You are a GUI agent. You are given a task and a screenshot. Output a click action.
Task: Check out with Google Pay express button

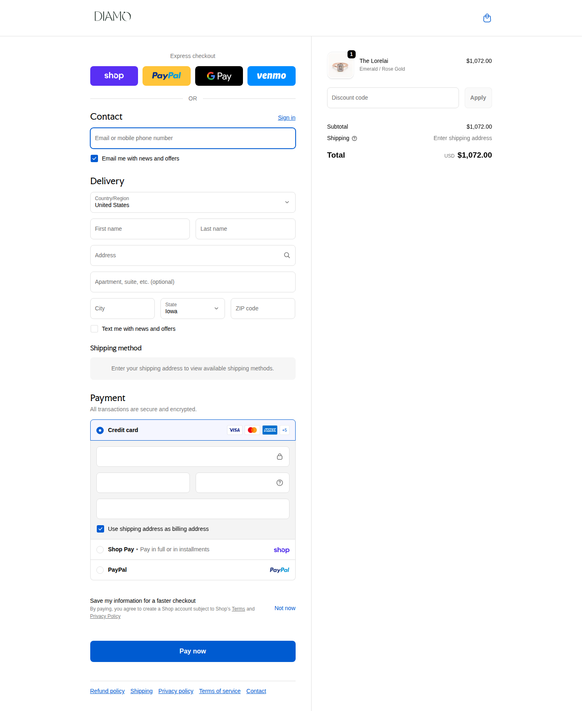point(219,76)
